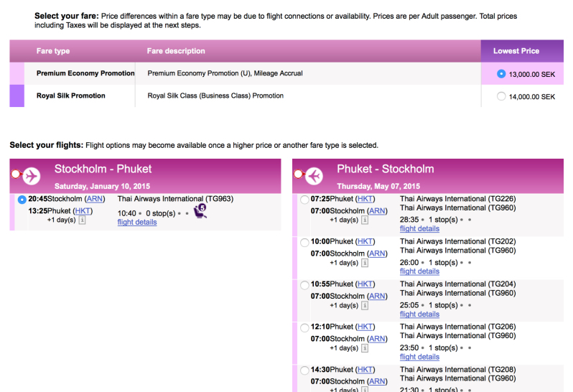Click info icon for the 10:55 Phuket flight

point(364,305)
